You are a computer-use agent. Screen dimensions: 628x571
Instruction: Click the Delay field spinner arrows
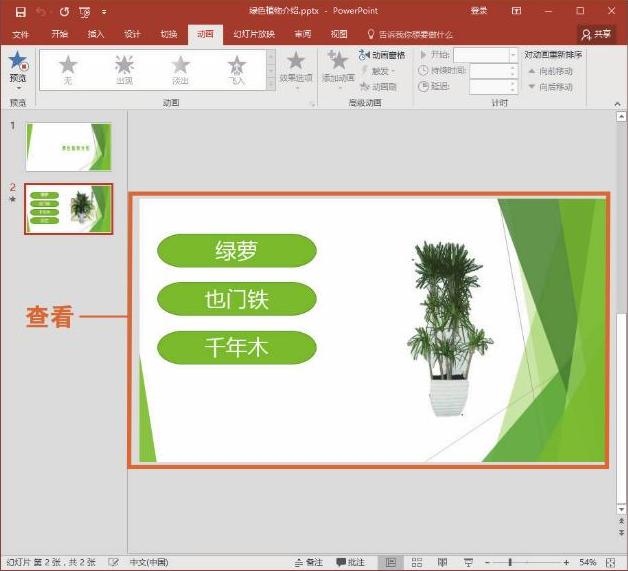pos(513,86)
